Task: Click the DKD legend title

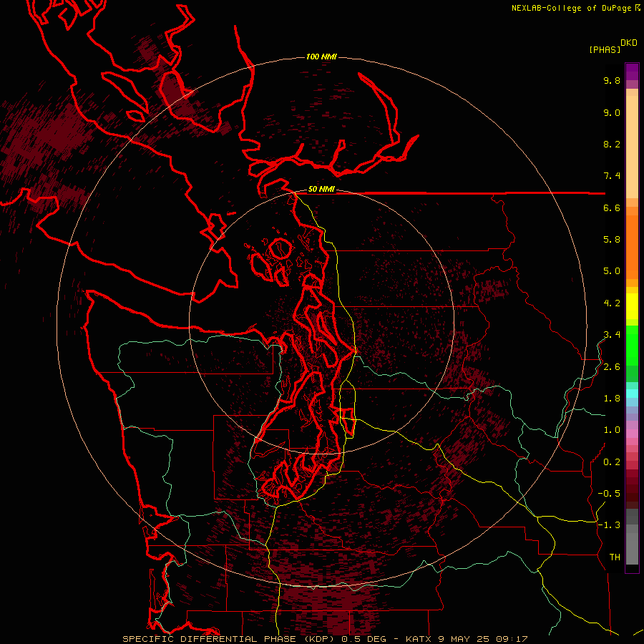Action: tap(629, 43)
